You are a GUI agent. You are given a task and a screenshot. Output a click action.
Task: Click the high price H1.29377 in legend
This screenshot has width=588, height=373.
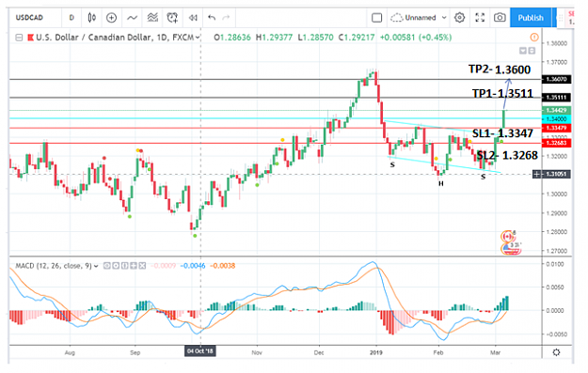274,38
